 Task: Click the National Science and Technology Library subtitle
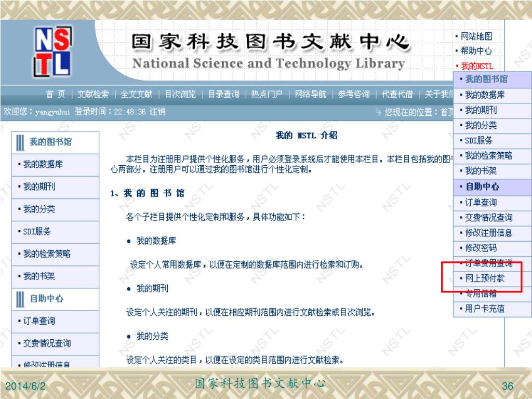269,63
